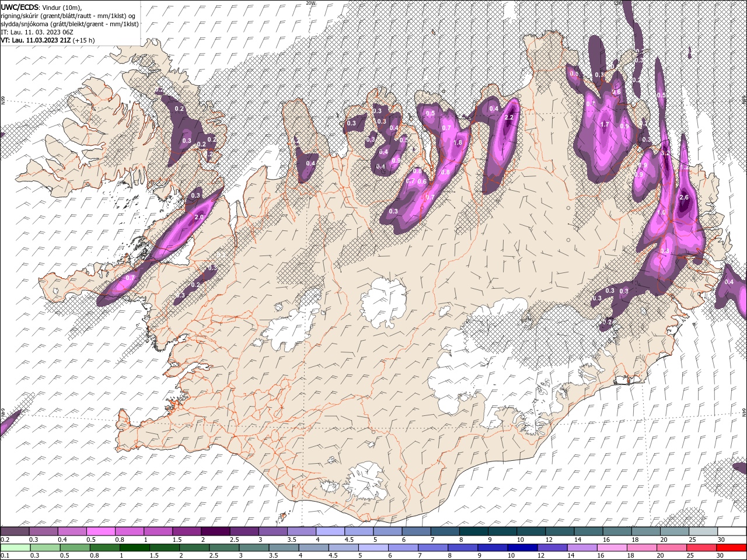Click the '2.6' precipitation value on the map
747x560 pixels.
(x=685, y=198)
